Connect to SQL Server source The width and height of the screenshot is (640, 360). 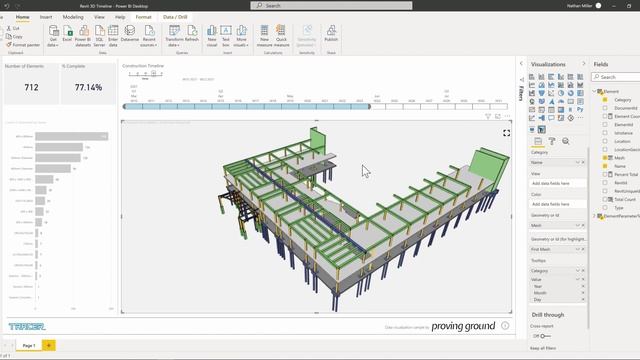[x=99, y=36]
